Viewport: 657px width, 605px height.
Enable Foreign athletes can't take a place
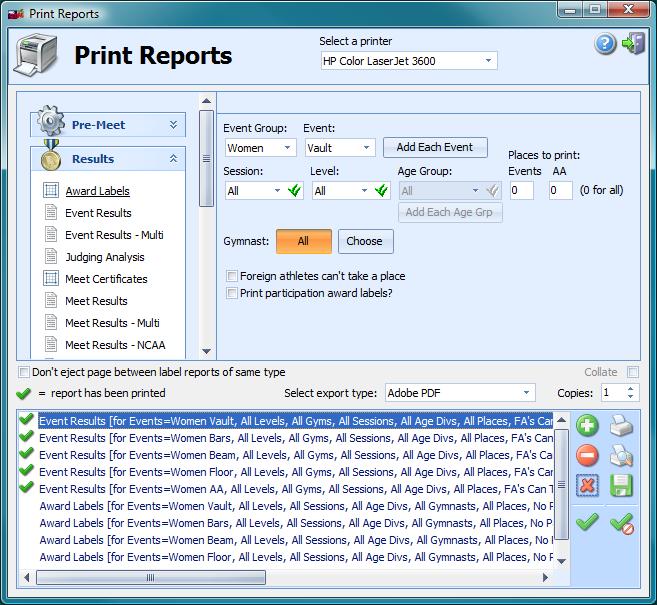click(x=232, y=276)
